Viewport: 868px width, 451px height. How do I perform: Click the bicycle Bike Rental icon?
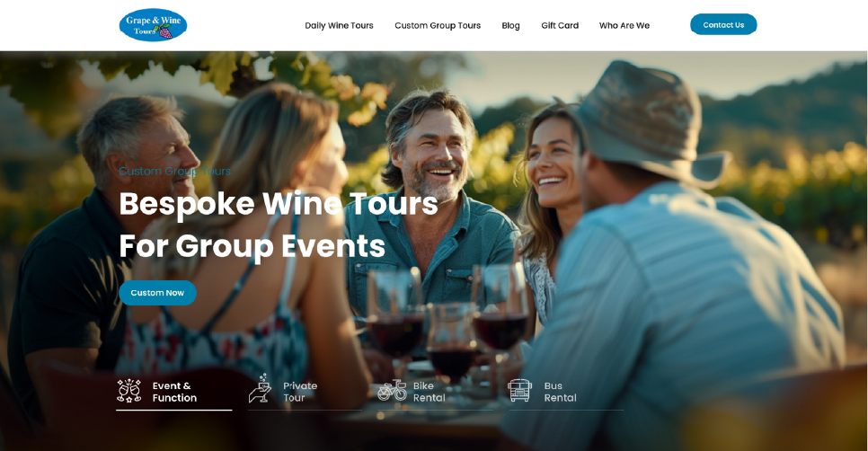coord(392,390)
